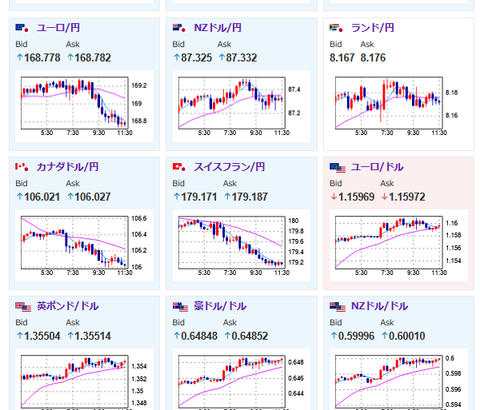480x410 pixels.
Task: Open the ユーロ/円 currency pair link
Action: click(x=58, y=28)
